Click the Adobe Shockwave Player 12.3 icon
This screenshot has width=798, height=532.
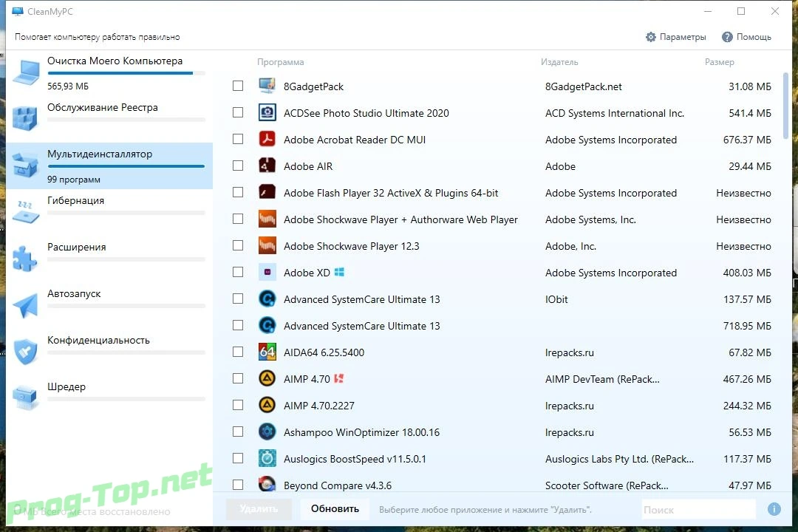pos(267,245)
